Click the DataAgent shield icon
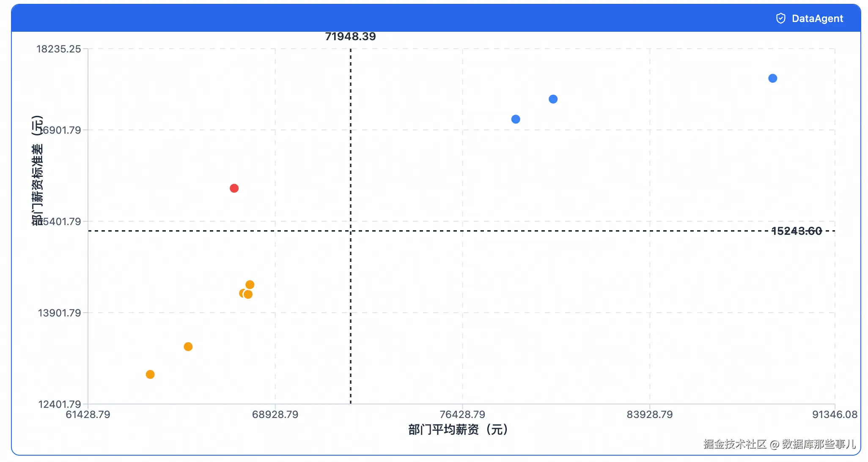Image resolution: width=868 pixels, height=462 pixels. [x=780, y=18]
